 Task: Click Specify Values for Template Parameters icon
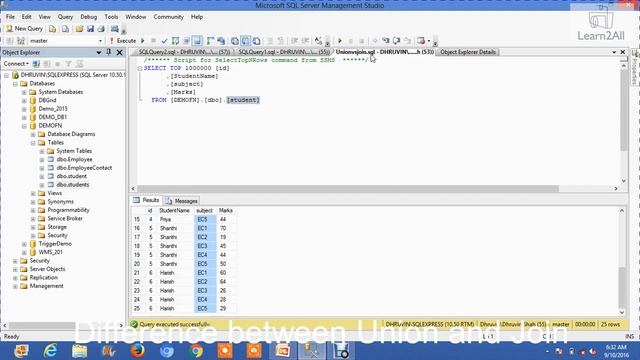click(318, 41)
